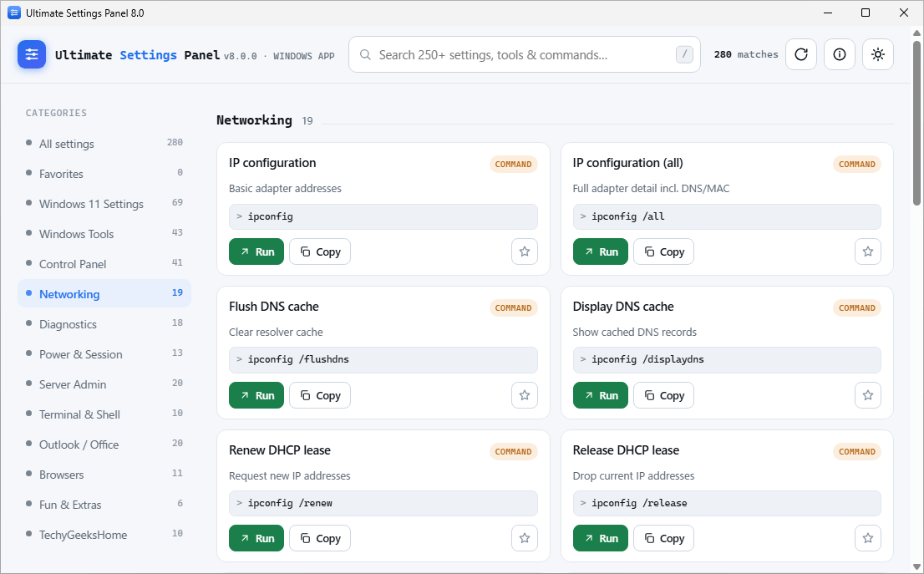Click 'Full adapter detail incl. DNS/MAC' description

tap(651, 189)
